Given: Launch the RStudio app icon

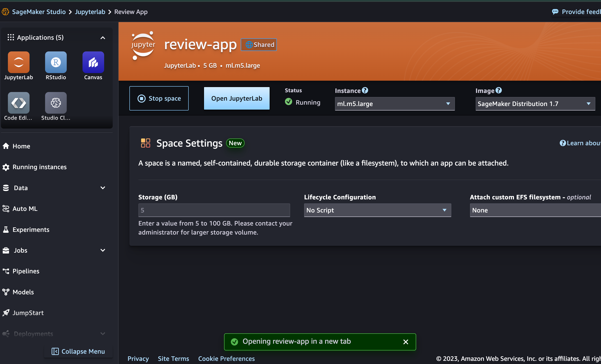Looking at the screenshot, I should [56, 62].
